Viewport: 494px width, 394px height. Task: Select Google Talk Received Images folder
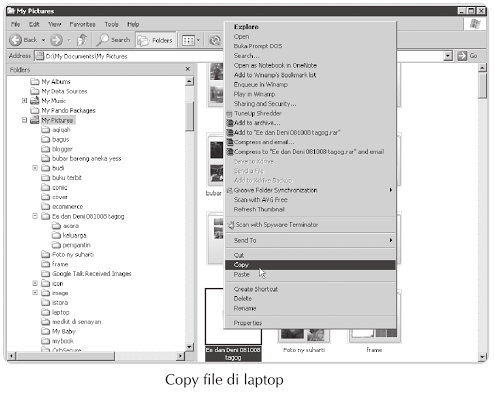86,274
